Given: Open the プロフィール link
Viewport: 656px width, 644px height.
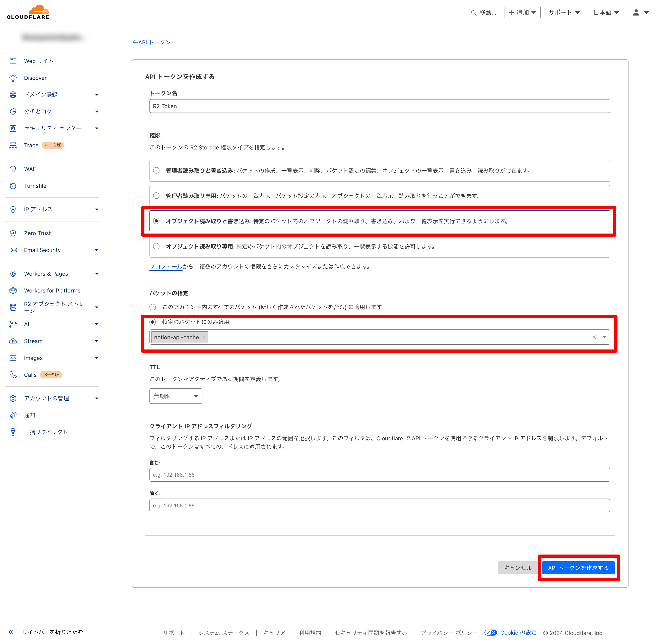Looking at the screenshot, I should tap(166, 267).
